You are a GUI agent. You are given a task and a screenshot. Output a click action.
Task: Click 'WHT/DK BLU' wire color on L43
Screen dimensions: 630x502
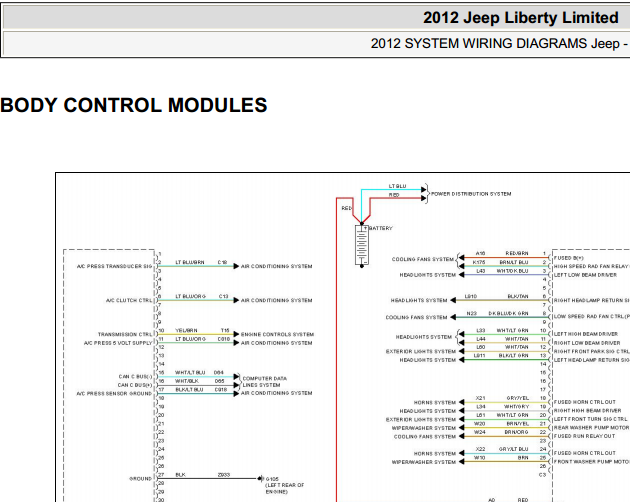pos(512,271)
